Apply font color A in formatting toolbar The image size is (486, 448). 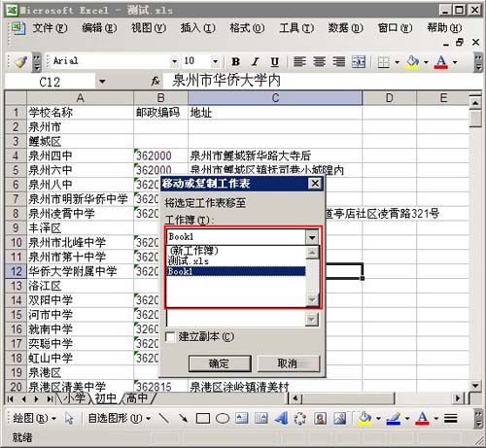(x=441, y=61)
